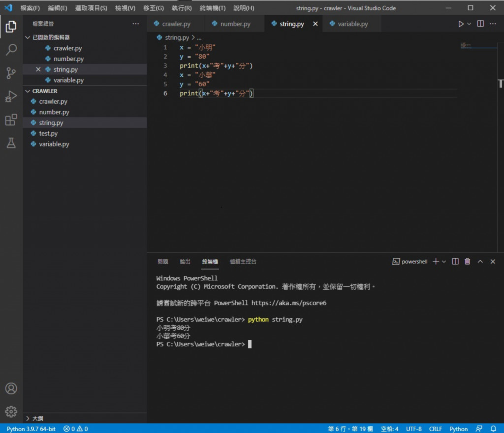Screen dimensions: 504x433
Task: Click the terminal prompt input area
Action: [250, 344]
